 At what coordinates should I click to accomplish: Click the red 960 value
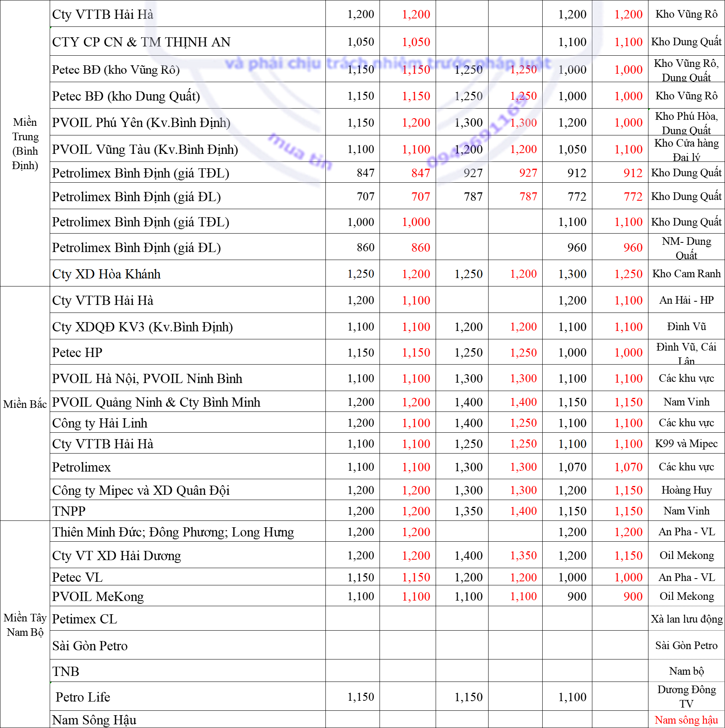(x=633, y=247)
